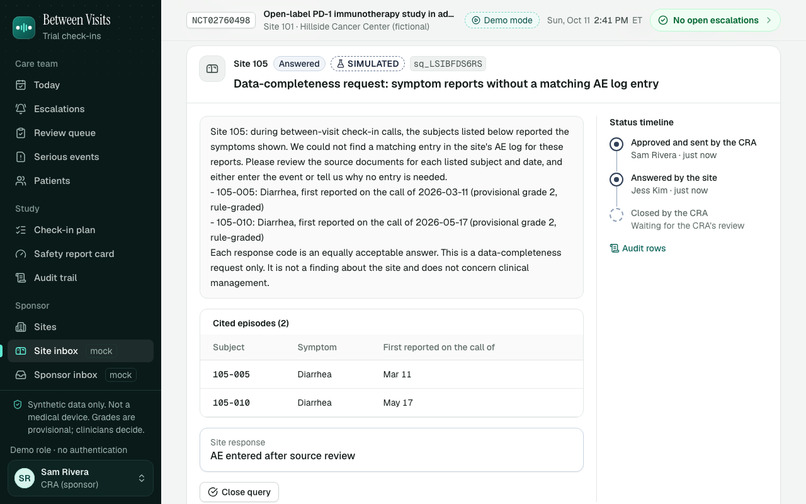Click the shield icon beside synthetic data notice
This screenshot has width=806, height=504.
point(17,405)
